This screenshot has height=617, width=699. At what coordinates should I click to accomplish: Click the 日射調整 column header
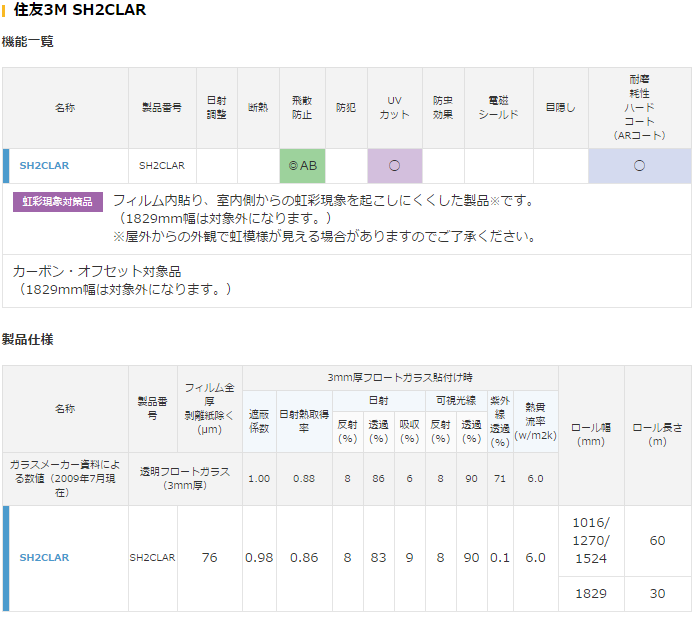[217, 107]
